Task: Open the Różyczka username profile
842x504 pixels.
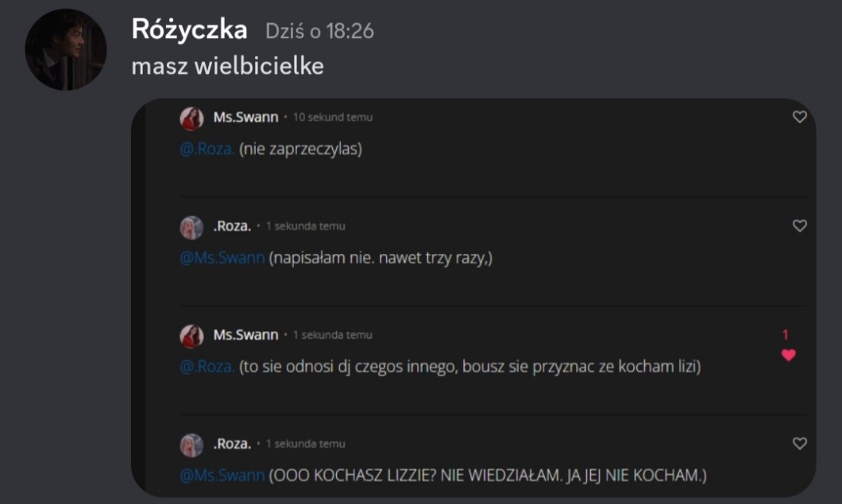Action: [190, 29]
